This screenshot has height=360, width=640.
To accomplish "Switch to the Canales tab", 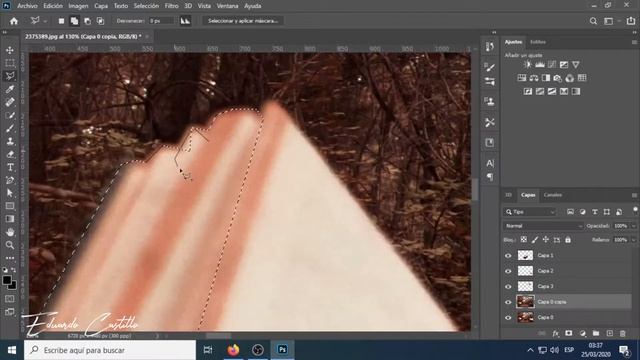I will pos(553,195).
